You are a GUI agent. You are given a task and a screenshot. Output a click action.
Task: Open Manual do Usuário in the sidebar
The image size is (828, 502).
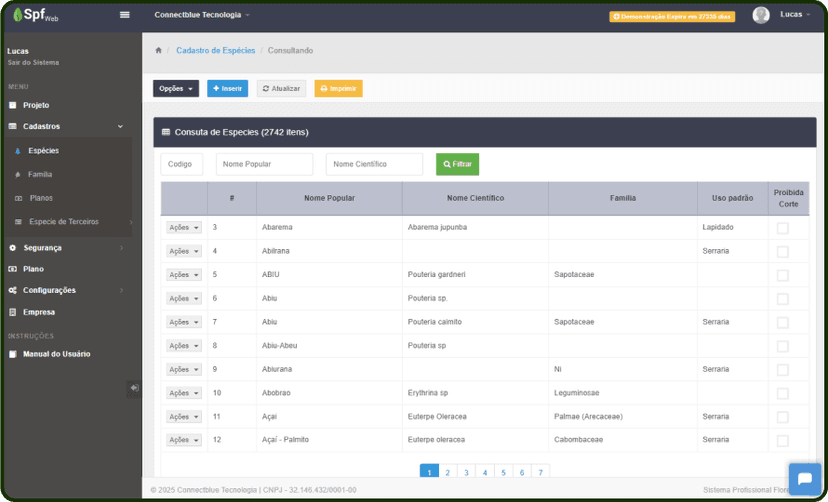[56, 354]
